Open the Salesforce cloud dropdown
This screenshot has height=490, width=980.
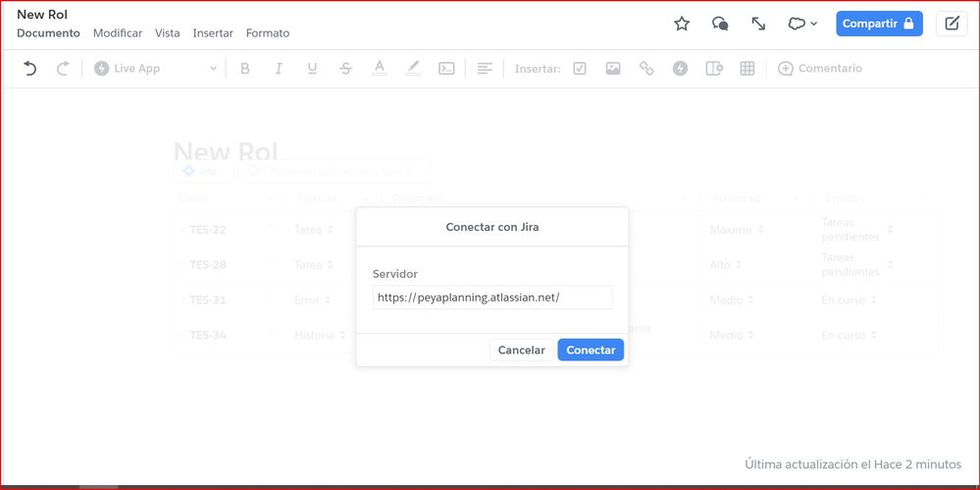pyautogui.click(x=801, y=24)
